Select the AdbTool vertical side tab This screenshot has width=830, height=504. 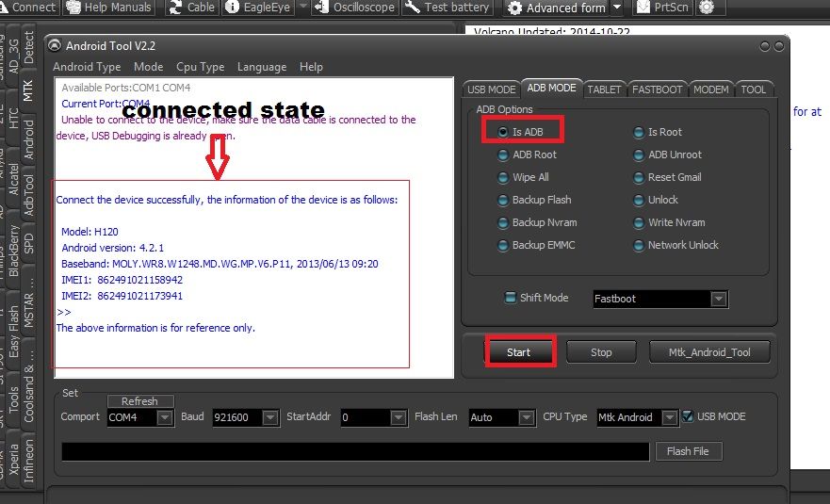[28, 195]
